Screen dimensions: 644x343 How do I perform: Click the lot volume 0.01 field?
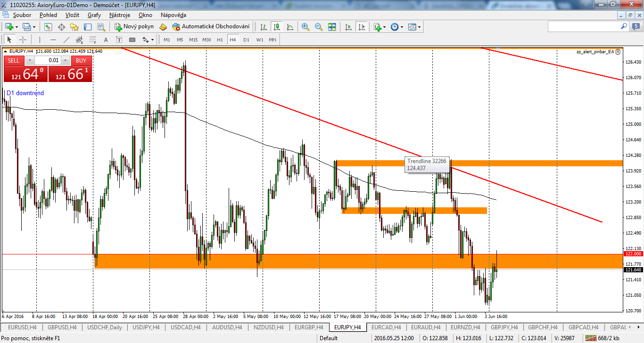pyautogui.click(x=48, y=60)
